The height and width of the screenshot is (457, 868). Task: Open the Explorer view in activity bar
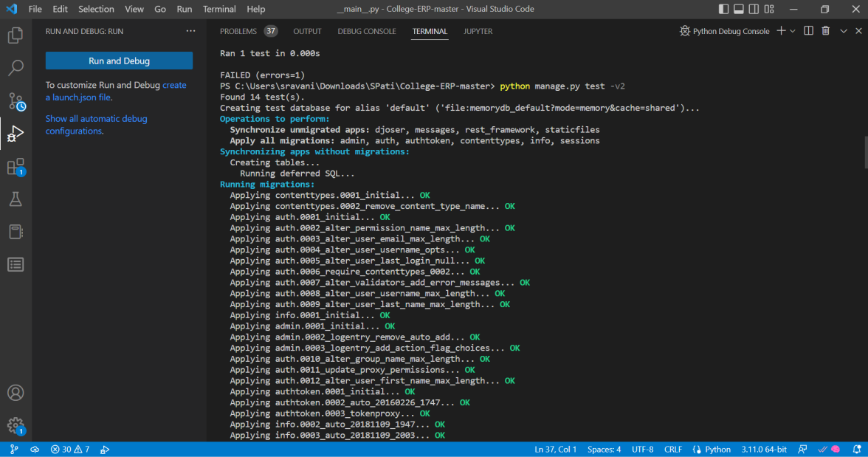point(15,35)
